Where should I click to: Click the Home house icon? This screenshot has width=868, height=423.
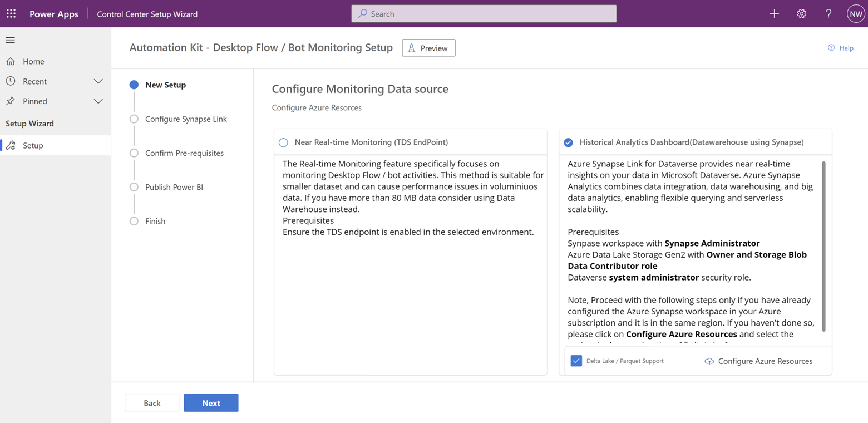click(11, 61)
